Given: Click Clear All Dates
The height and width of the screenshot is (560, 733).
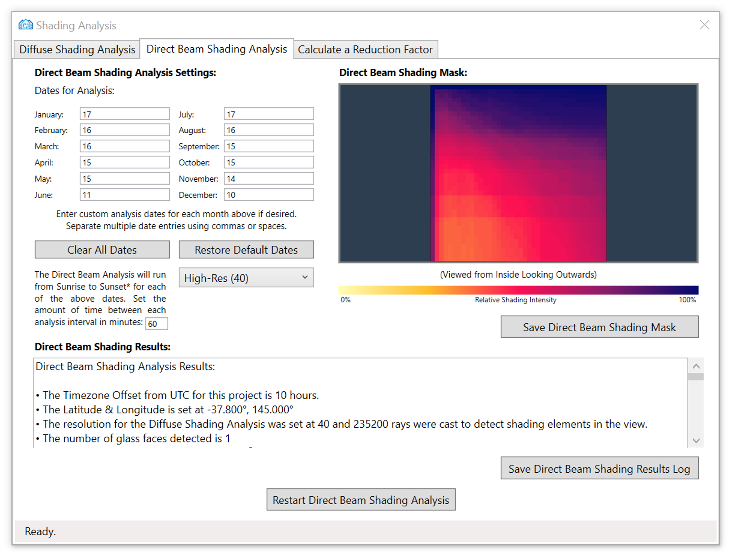Looking at the screenshot, I should point(102,250).
